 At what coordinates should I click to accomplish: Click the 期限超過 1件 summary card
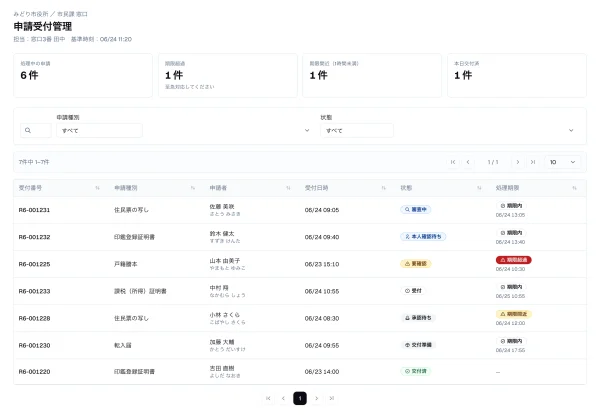pos(228,75)
